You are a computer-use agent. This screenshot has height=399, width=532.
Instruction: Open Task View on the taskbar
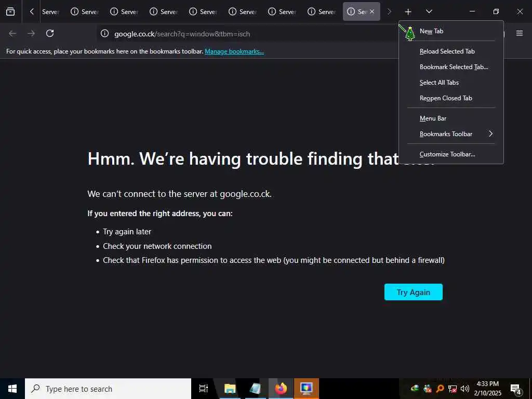point(204,389)
